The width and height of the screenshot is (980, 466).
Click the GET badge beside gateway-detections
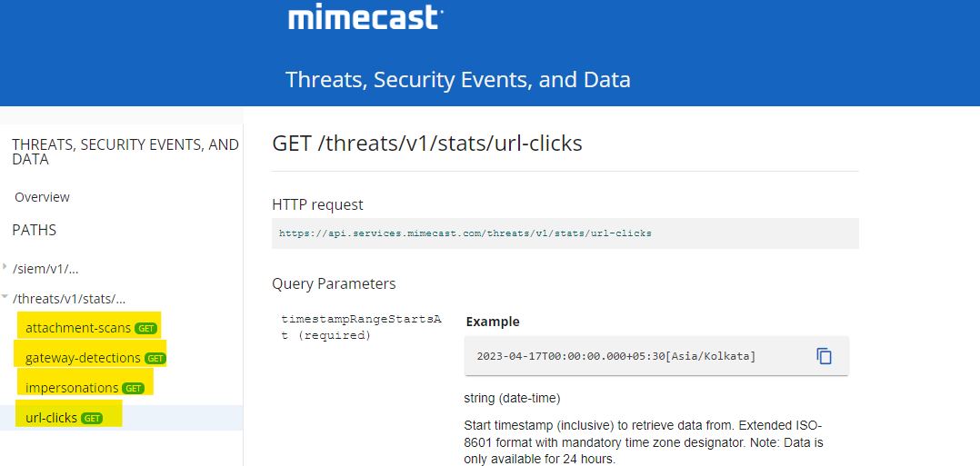(155, 358)
